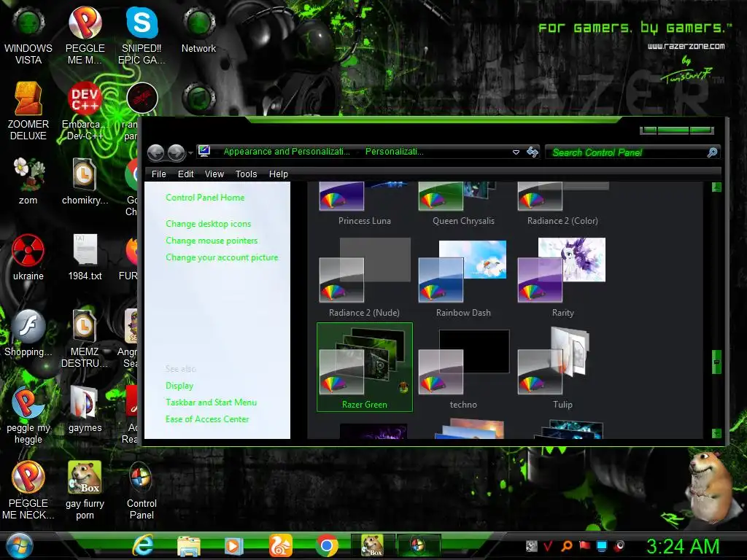This screenshot has height=560, width=747.
Task: Click the orange magnifier tray icon
Action: pyautogui.click(x=566, y=545)
